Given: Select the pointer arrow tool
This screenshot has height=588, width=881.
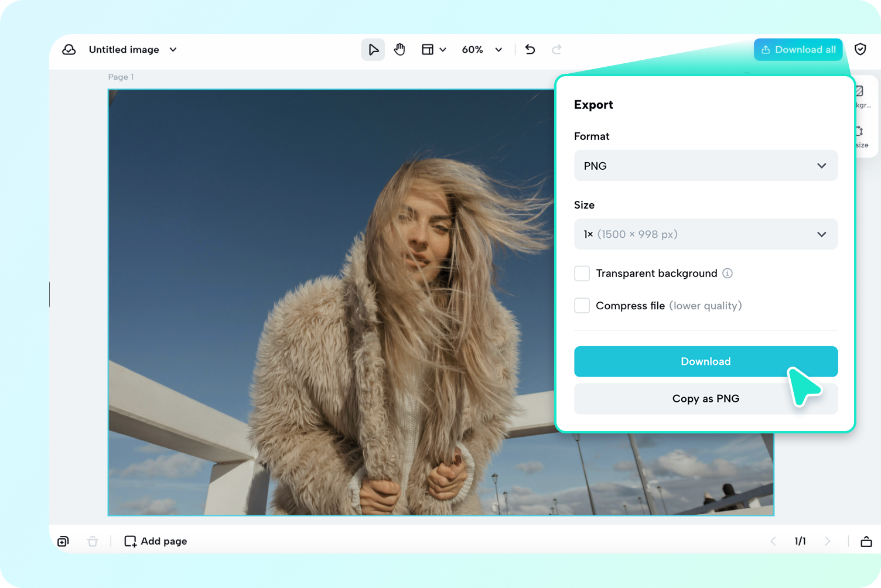Looking at the screenshot, I should coord(373,50).
